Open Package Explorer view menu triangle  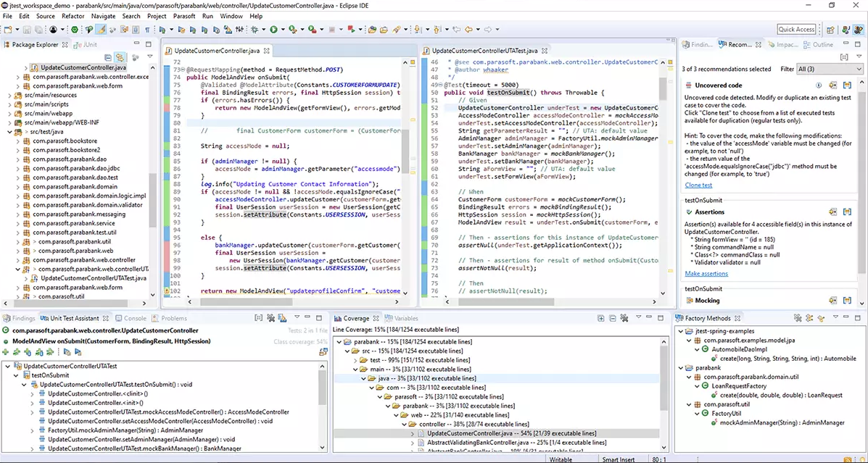pos(150,57)
